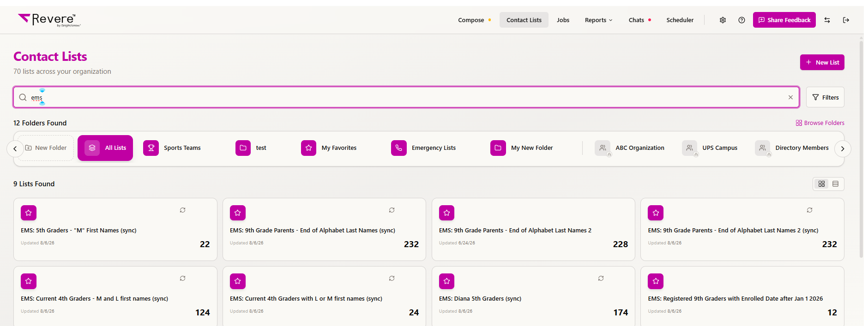
Task: Click sync icon on Diana 5th Graders card
Action: click(601, 278)
